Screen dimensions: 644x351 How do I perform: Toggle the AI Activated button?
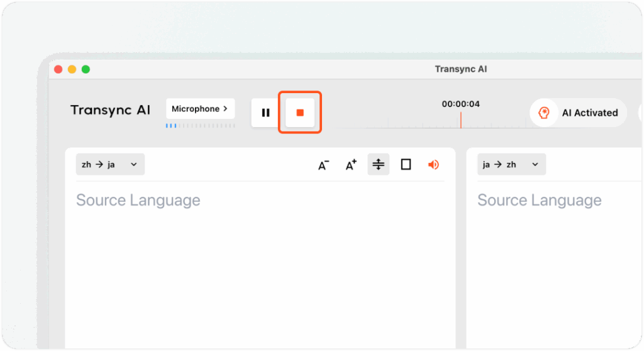(578, 113)
